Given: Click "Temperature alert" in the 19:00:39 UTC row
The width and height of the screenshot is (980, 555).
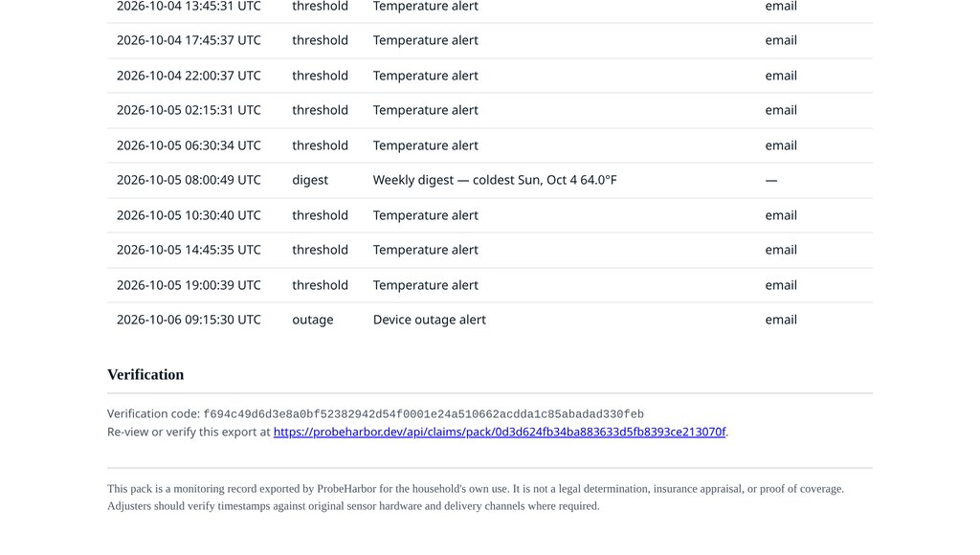Looking at the screenshot, I should [426, 285].
